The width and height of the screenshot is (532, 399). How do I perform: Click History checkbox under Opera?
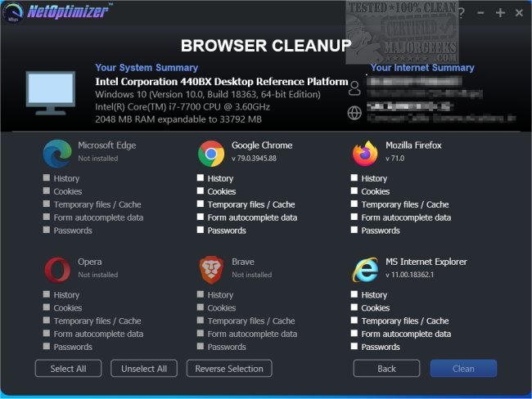pos(47,294)
